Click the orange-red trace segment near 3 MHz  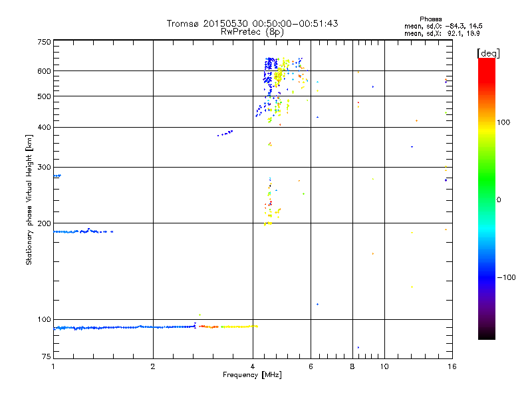(x=208, y=327)
